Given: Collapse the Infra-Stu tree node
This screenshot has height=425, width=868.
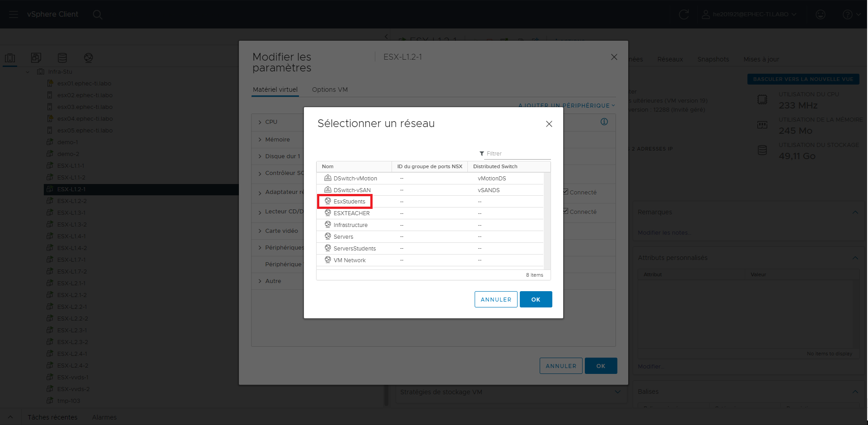Looking at the screenshot, I should (x=28, y=72).
